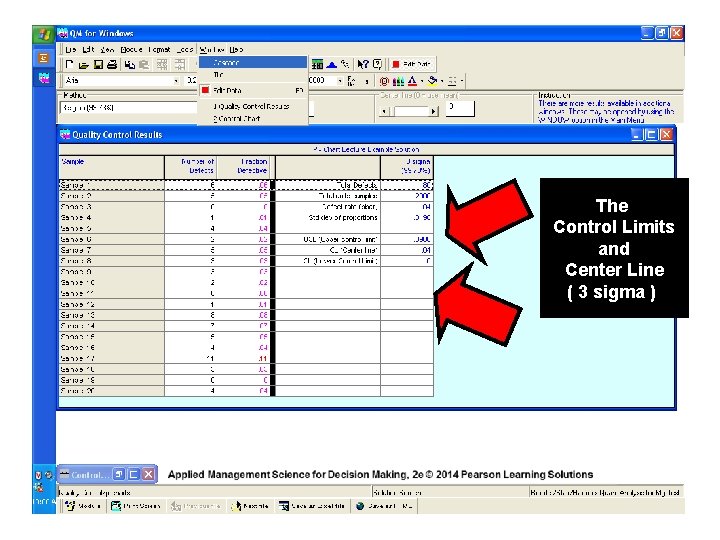This screenshot has width=720, height=540.
Task: Click the Help question mark icon
Action: click(x=377, y=64)
